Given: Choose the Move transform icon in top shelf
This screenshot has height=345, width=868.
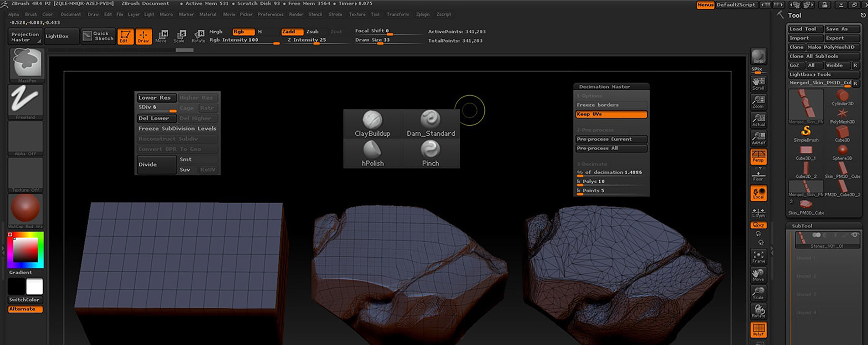Looking at the screenshot, I should 161,36.
